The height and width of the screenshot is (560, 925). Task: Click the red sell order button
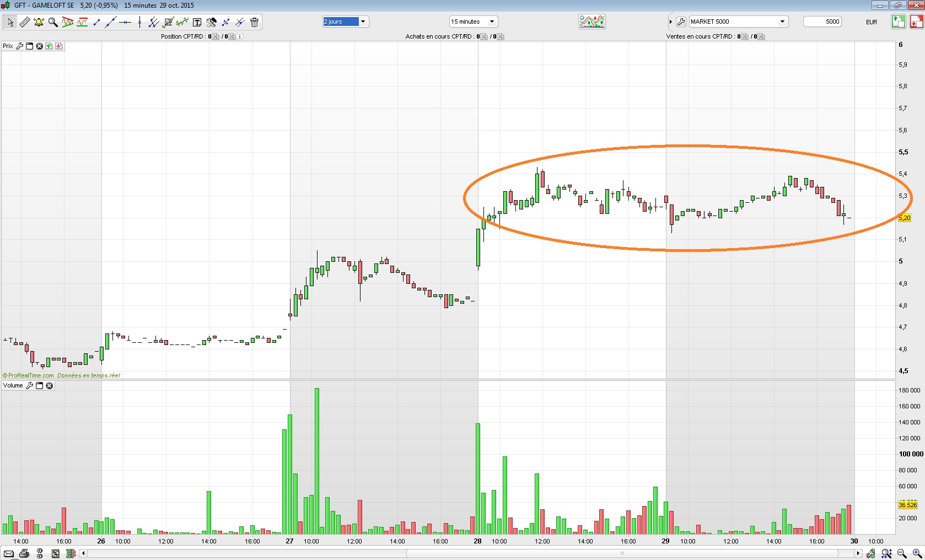(x=916, y=21)
